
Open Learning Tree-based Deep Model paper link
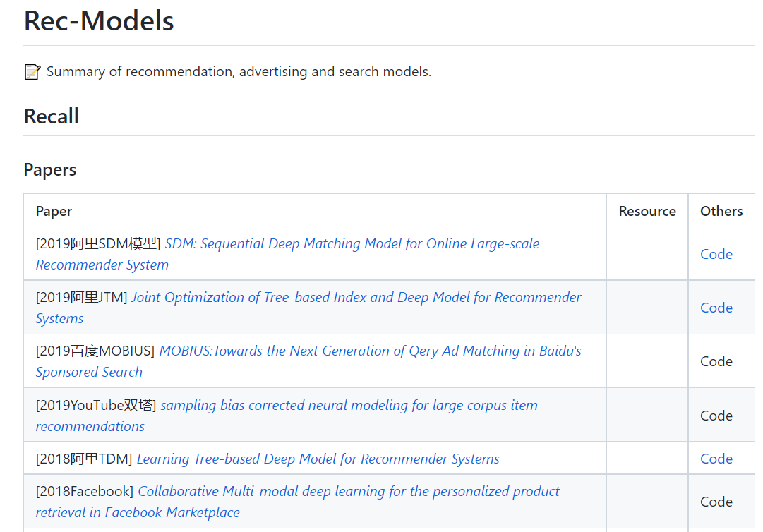click(x=318, y=459)
